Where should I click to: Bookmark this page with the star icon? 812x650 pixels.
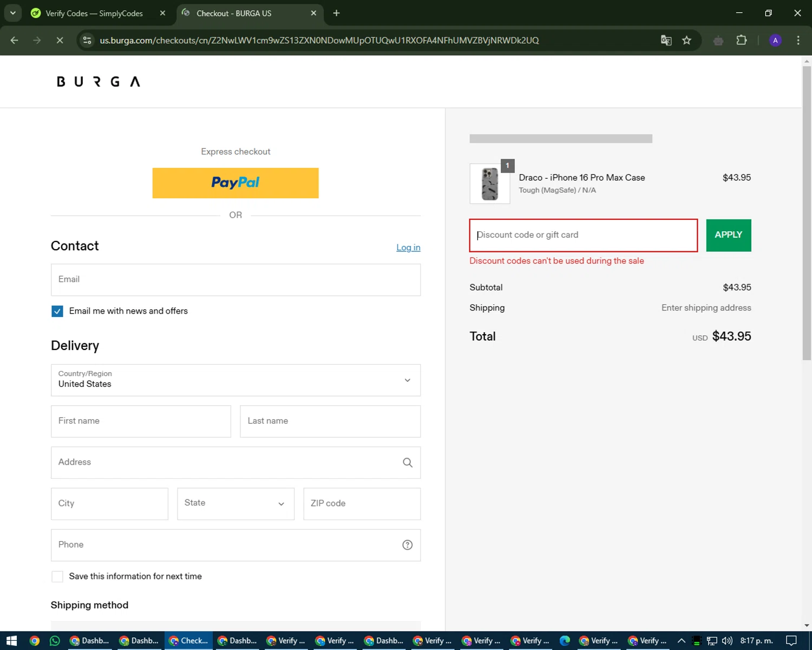pyautogui.click(x=686, y=41)
